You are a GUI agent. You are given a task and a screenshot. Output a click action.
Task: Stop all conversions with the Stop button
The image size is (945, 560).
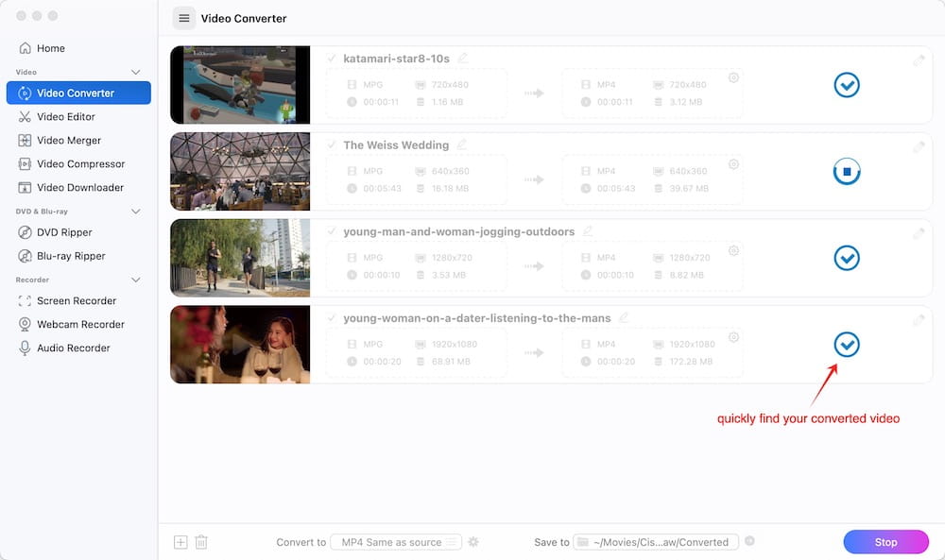(886, 542)
